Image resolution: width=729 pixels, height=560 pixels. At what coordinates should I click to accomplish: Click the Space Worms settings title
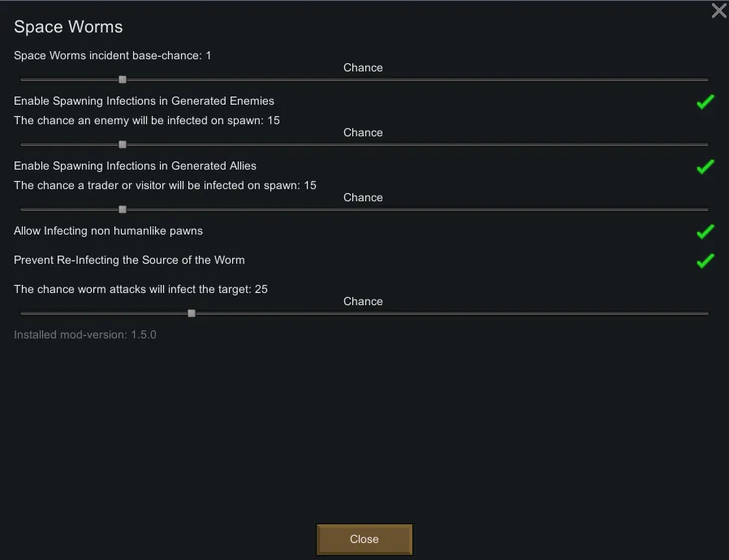coord(68,27)
